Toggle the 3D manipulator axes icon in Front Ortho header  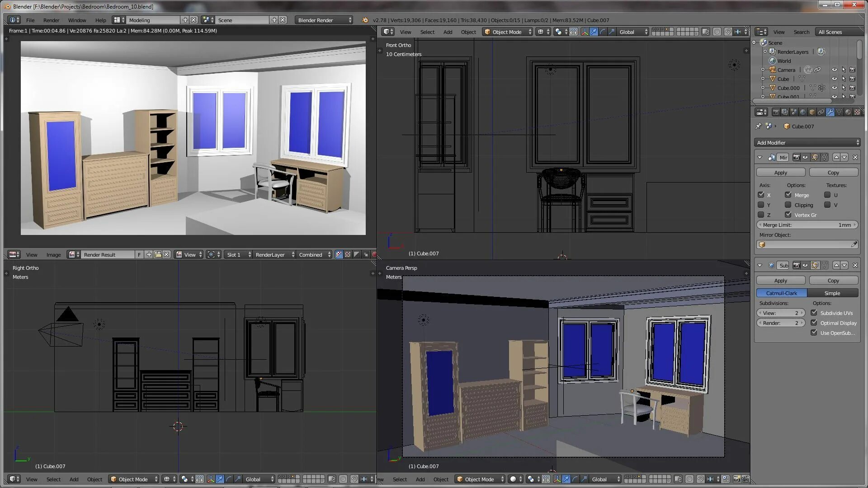pyautogui.click(x=585, y=32)
